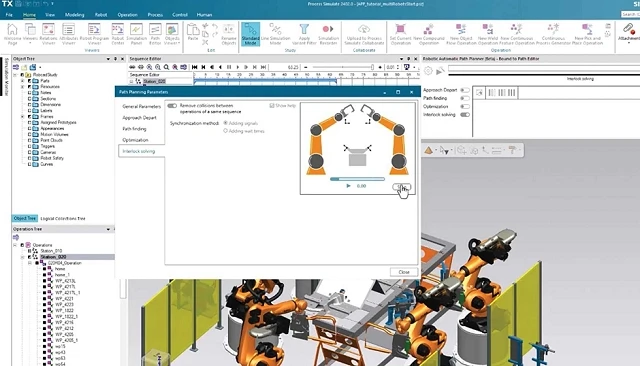
Task: Click Upload to Process Simulate Collaborate
Action: (x=364, y=34)
